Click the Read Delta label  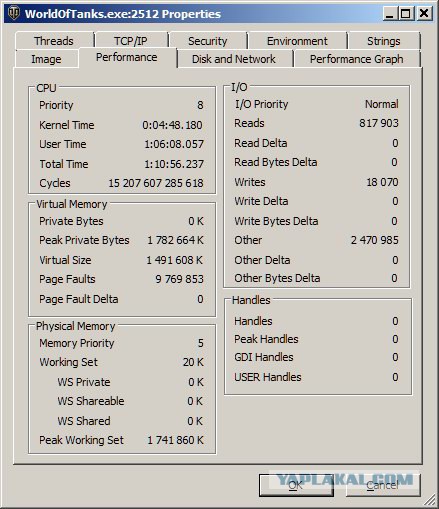coord(261,143)
